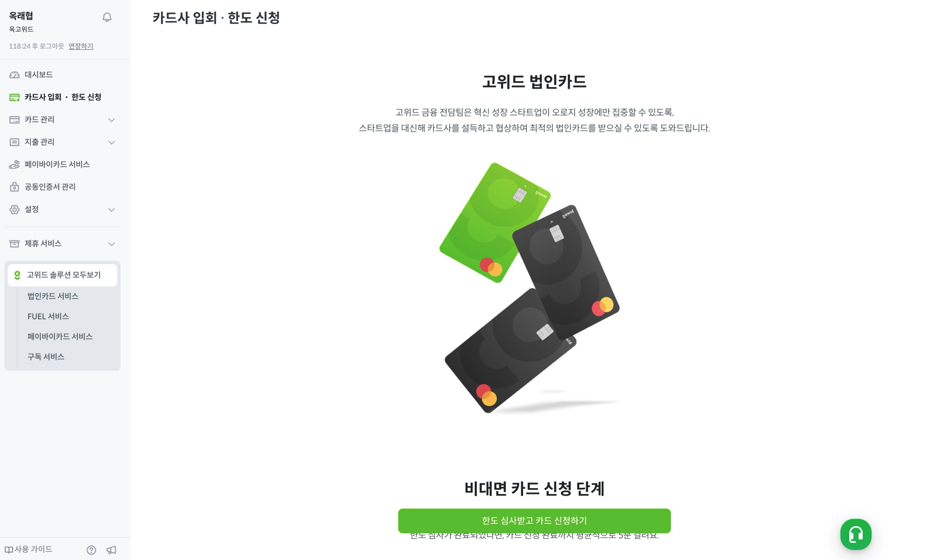Click the 페이바이카드 서비스 hand icon

coord(14,164)
